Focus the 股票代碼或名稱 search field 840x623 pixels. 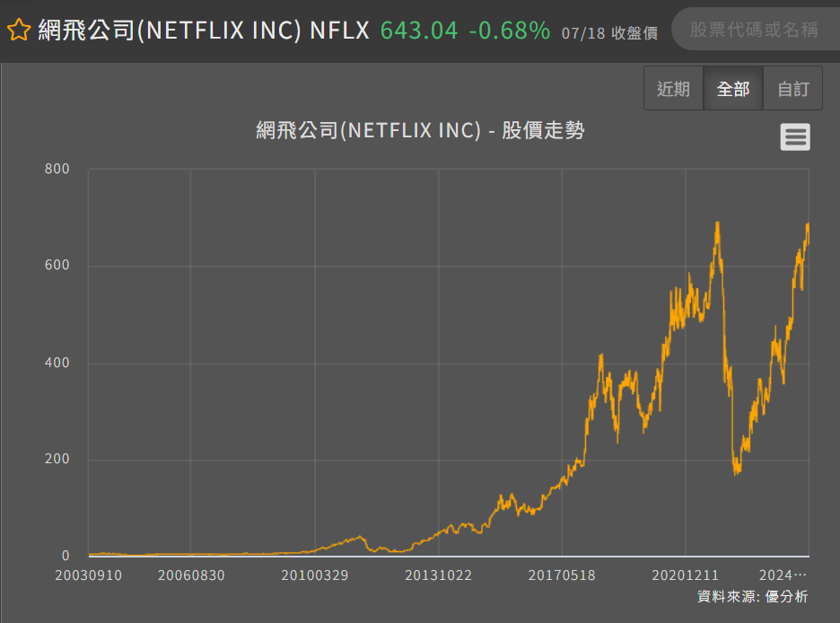pyautogui.click(x=756, y=29)
